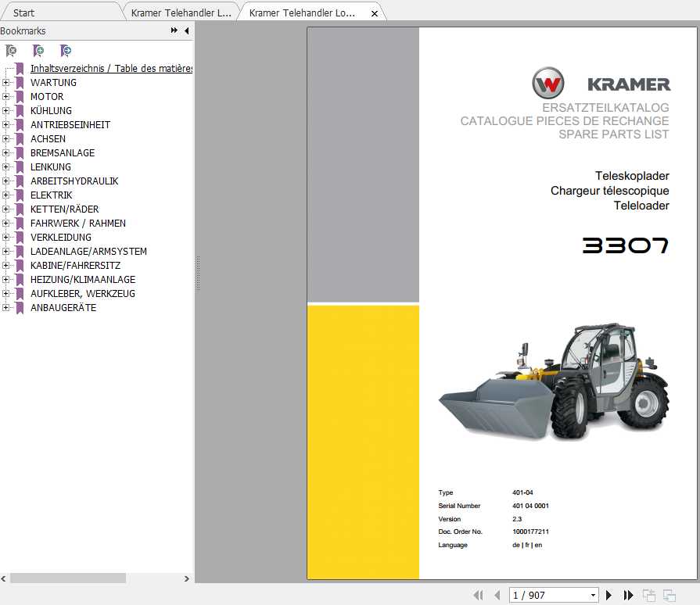Select the ACHSEN bookmark
The width and height of the screenshot is (700, 605).
(x=48, y=139)
